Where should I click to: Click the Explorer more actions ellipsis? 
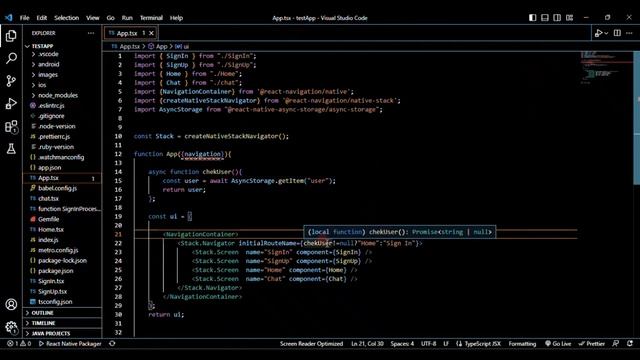pyautogui.click(x=91, y=33)
